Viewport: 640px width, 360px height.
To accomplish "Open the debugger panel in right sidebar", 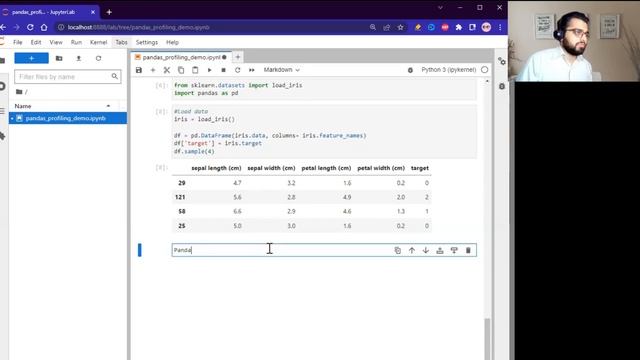I will coord(502,87).
